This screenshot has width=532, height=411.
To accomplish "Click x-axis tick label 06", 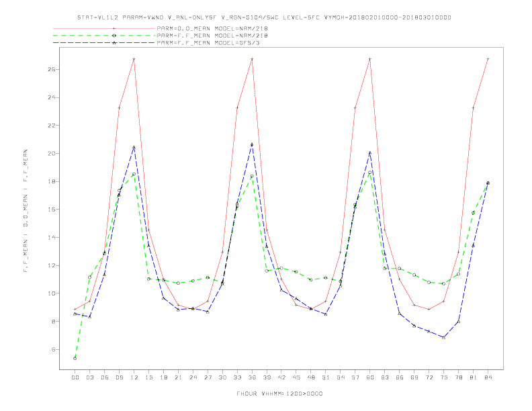I will [x=105, y=377].
